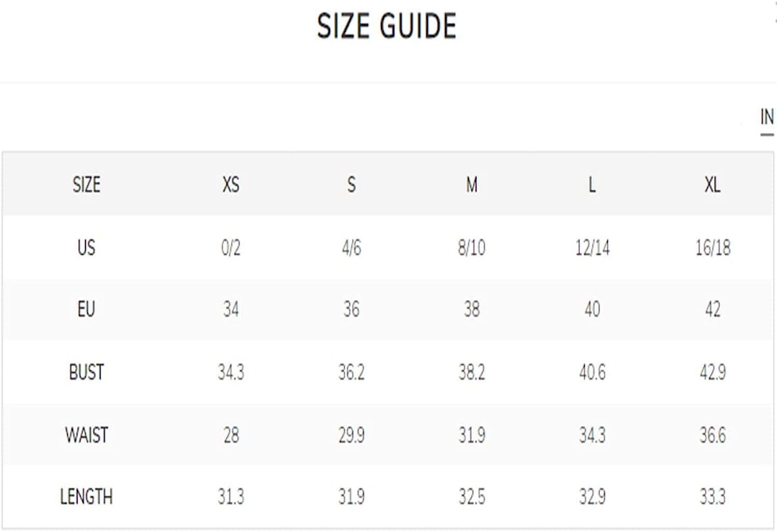This screenshot has width=777, height=532.
Task: Click the WAIST row label
Action: [x=87, y=435]
